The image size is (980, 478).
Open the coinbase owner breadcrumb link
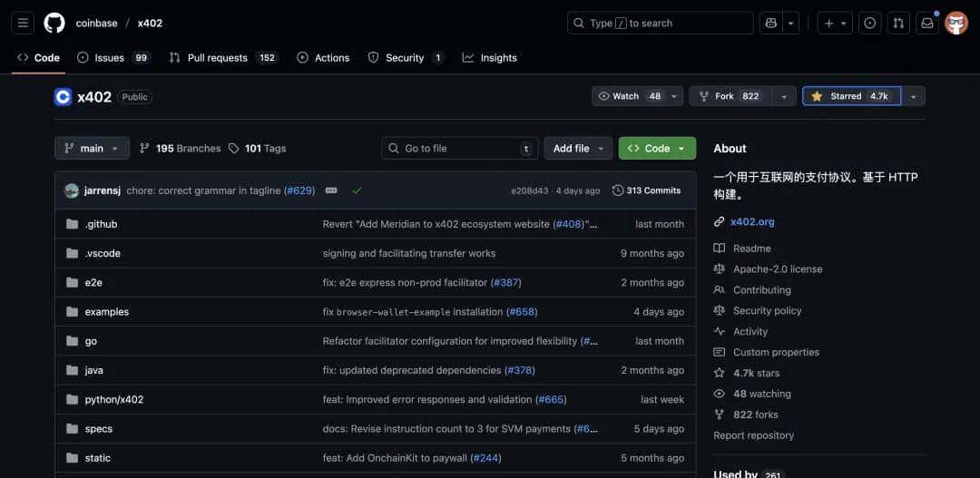(x=96, y=23)
